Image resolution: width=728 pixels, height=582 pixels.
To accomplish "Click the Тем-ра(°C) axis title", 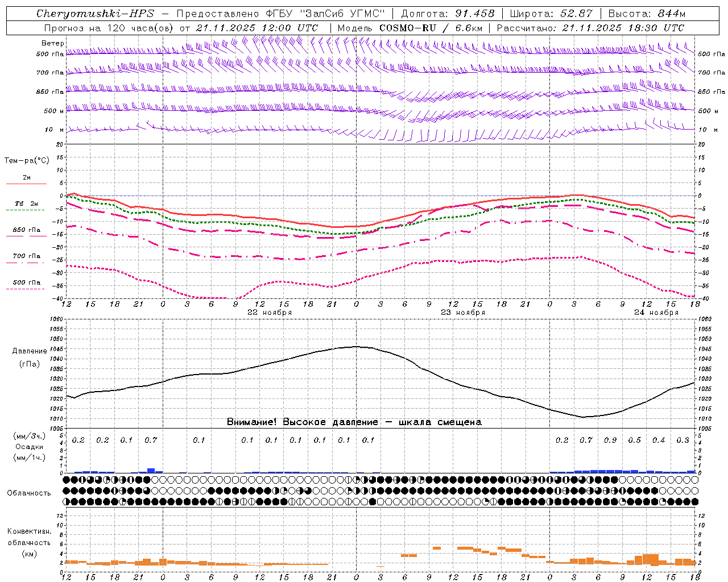I will pyautogui.click(x=27, y=161).
